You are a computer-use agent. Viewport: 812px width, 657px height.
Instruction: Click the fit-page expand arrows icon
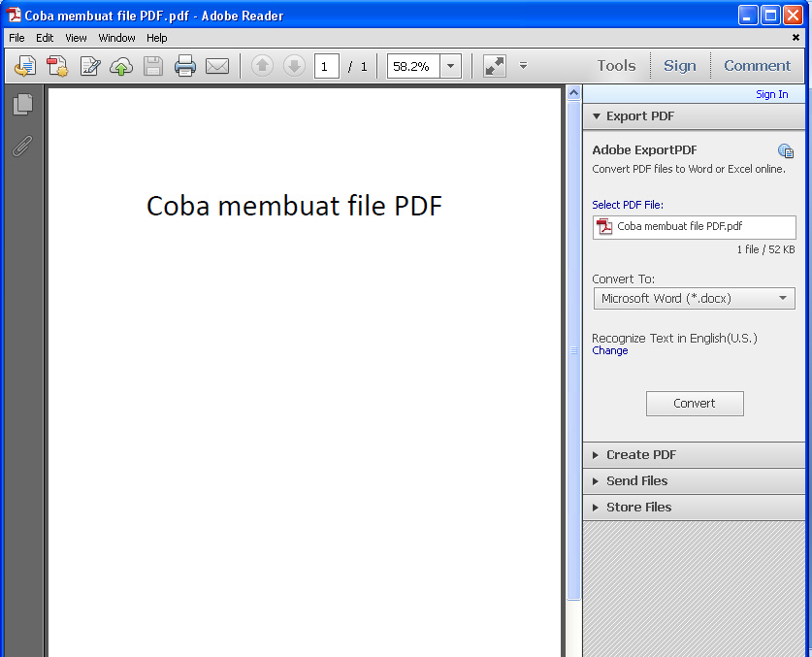[494, 66]
